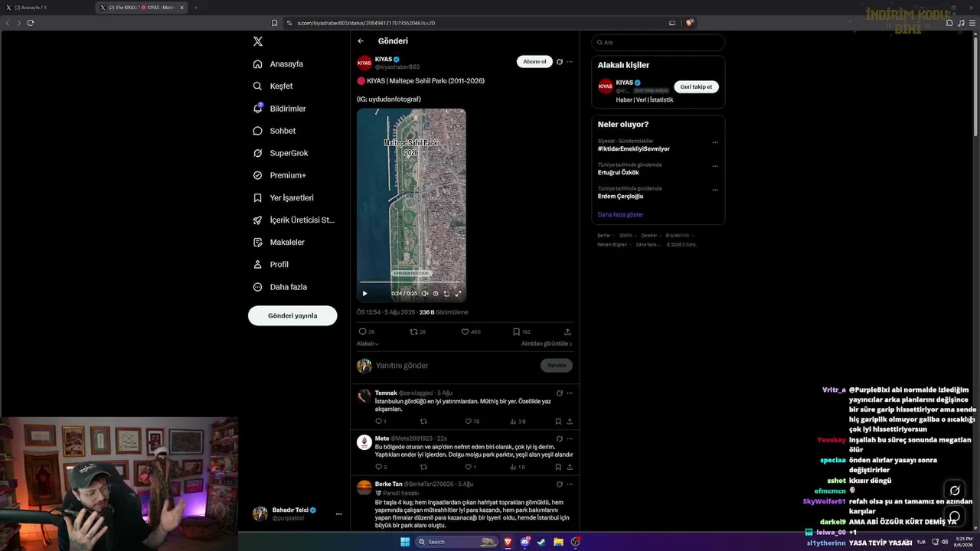Screen dimensions: 980x551
Task: Open Yer İşaretleri bookmarks
Action: [283, 197]
